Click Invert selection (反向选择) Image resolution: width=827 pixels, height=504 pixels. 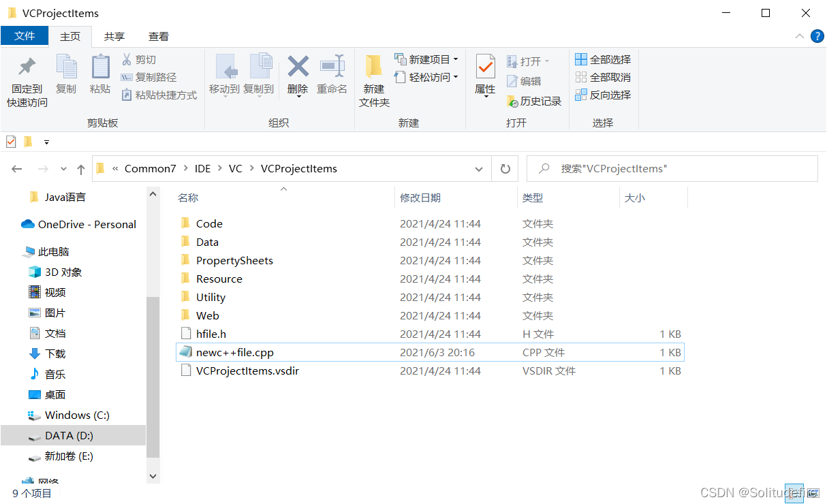coord(603,95)
